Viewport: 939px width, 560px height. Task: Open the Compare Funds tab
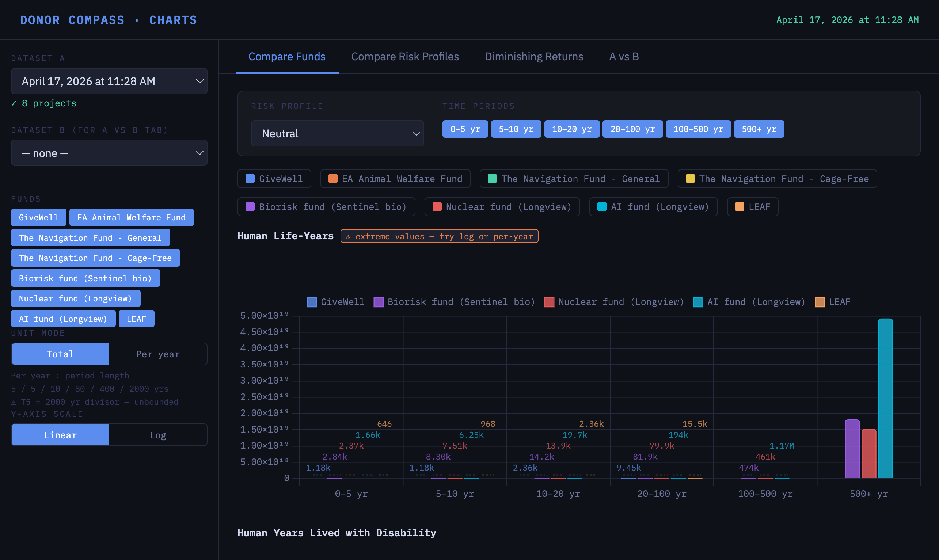click(x=287, y=57)
